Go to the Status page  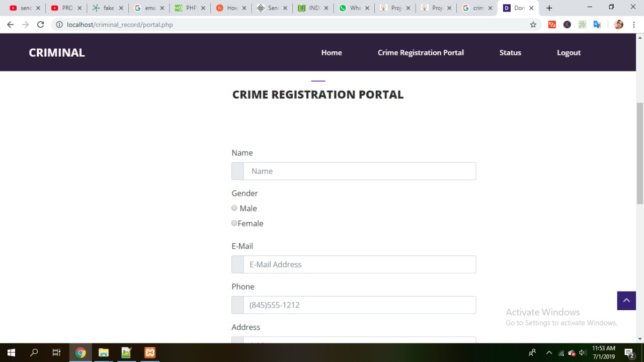click(x=510, y=52)
